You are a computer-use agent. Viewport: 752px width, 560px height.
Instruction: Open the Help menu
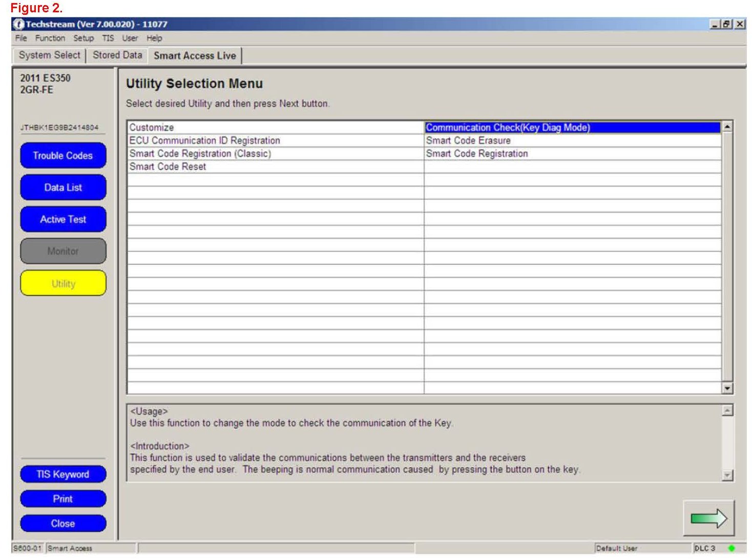[154, 38]
